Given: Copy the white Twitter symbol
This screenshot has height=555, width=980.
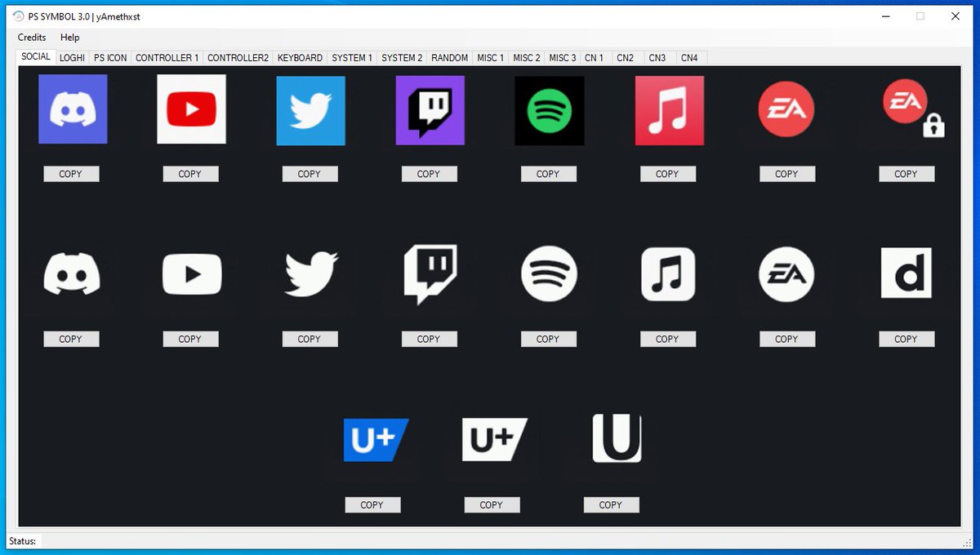Looking at the screenshot, I should pos(310,339).
